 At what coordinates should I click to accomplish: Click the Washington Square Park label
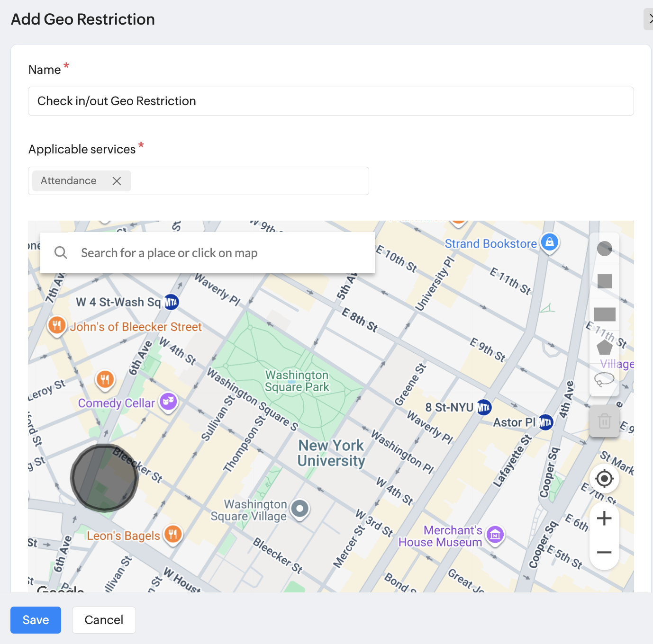click(x=297, y=381)
